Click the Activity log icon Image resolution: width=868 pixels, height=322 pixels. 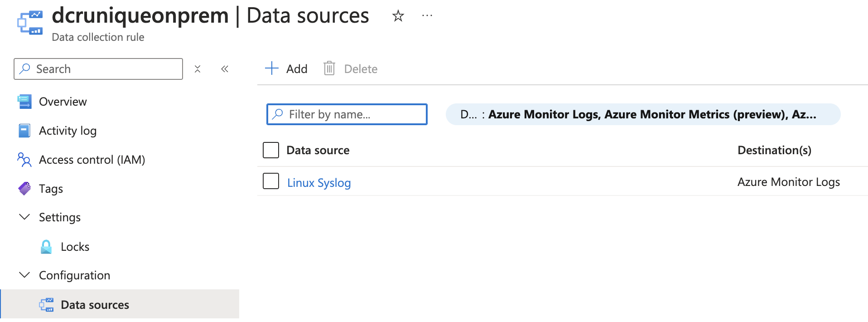click(24, 131)
